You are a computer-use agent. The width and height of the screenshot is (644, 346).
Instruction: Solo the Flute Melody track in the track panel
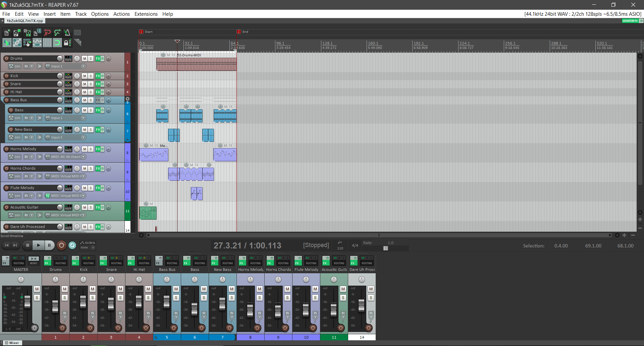91,188
